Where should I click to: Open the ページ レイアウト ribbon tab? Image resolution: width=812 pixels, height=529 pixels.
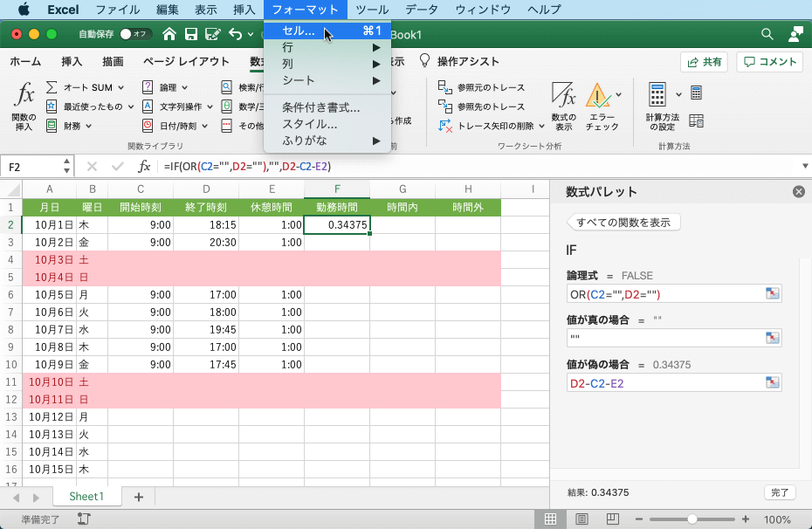[186, 62]
